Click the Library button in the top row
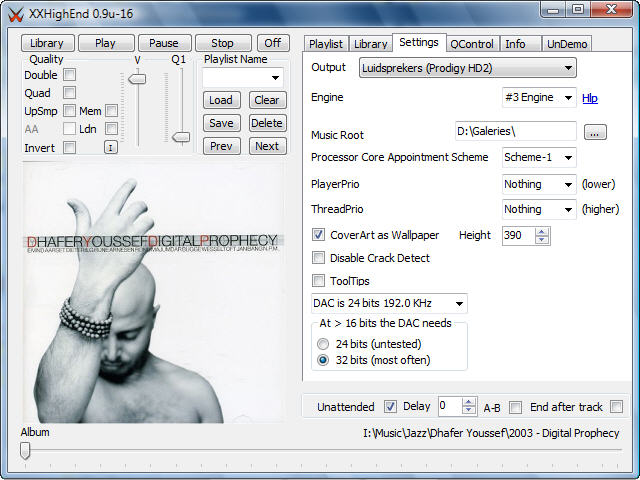The height and width of the screenshot is (480, 640). 47,43
